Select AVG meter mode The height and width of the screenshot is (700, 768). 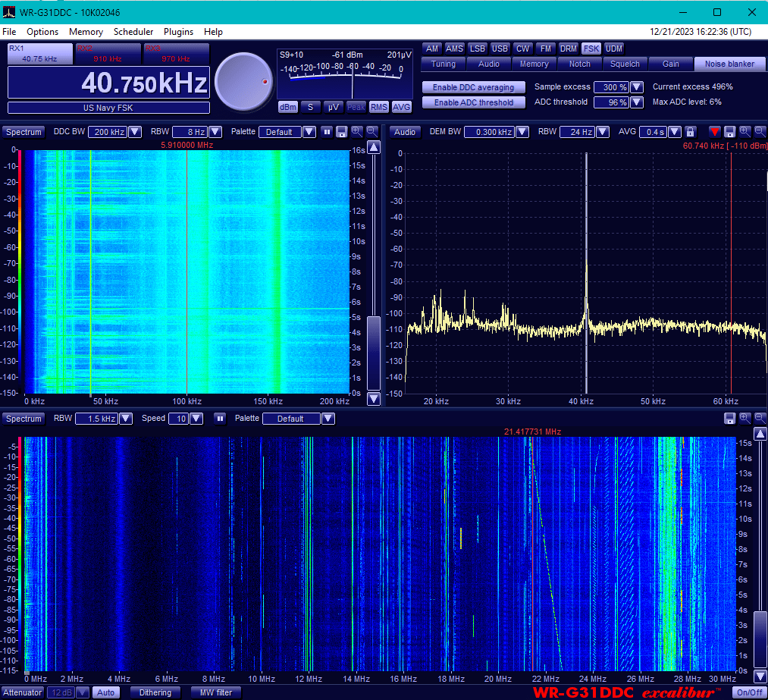[x=402, y=107]
